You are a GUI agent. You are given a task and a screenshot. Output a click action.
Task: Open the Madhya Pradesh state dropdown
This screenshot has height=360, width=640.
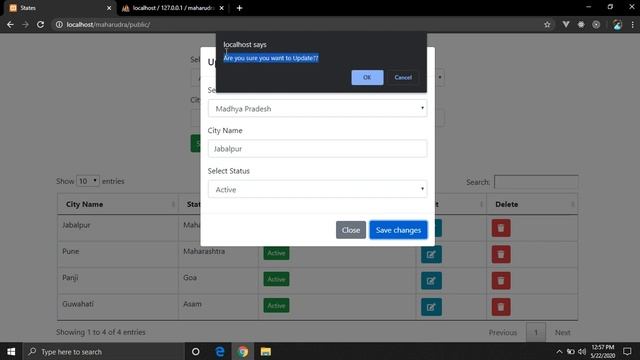[x=317, y=109]
